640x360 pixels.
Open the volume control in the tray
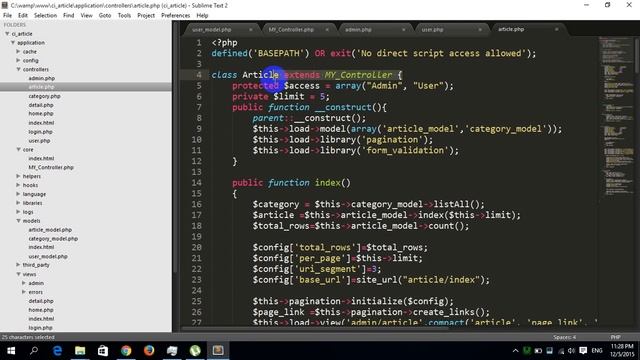coord(571,351)
